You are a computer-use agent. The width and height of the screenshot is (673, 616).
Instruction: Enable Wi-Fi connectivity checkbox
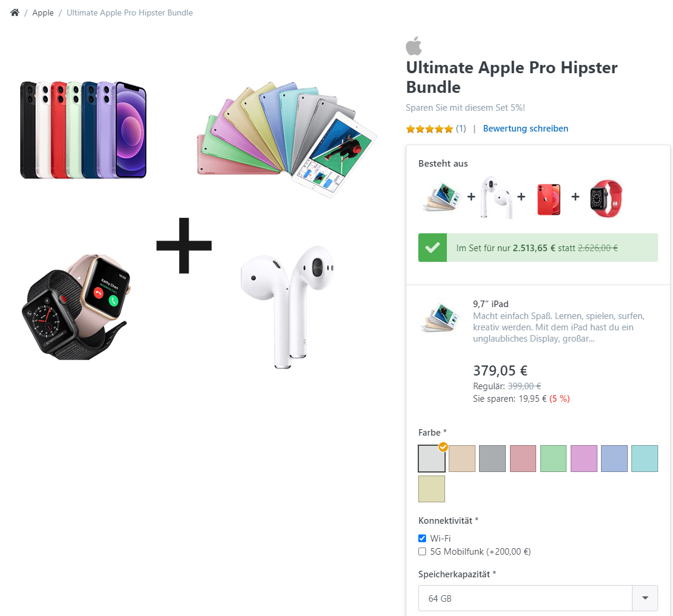[422, 538]
